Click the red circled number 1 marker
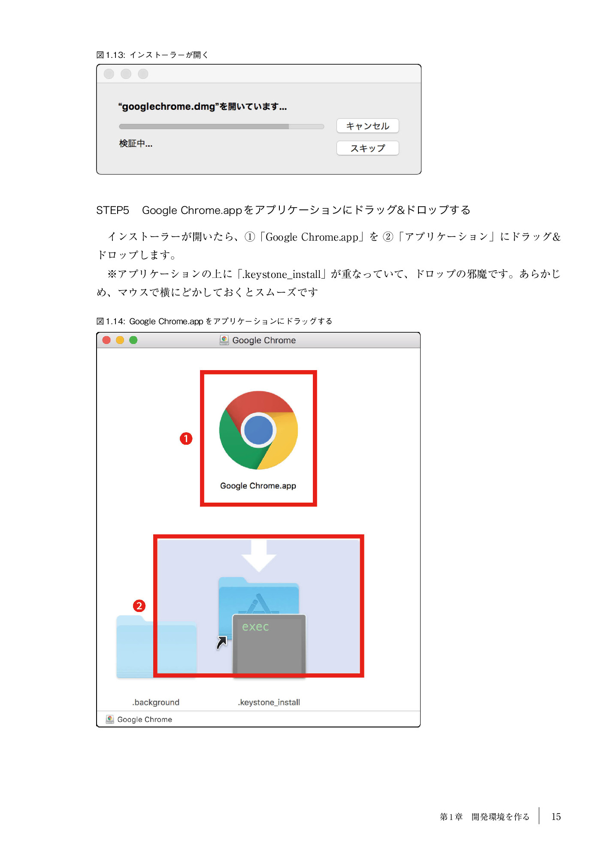This screenshot has width=615, height=868. click(186, 439)
